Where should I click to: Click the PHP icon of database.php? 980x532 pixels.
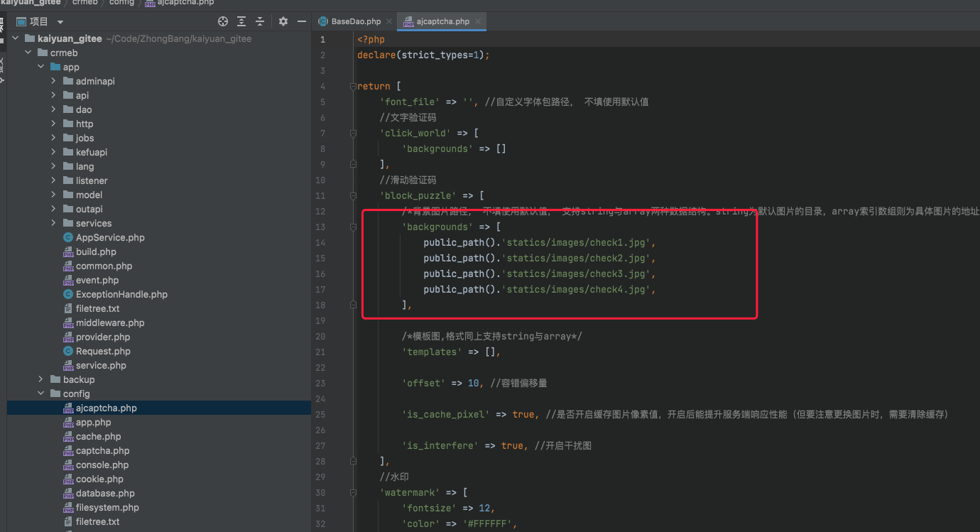(x=68, y=493)
